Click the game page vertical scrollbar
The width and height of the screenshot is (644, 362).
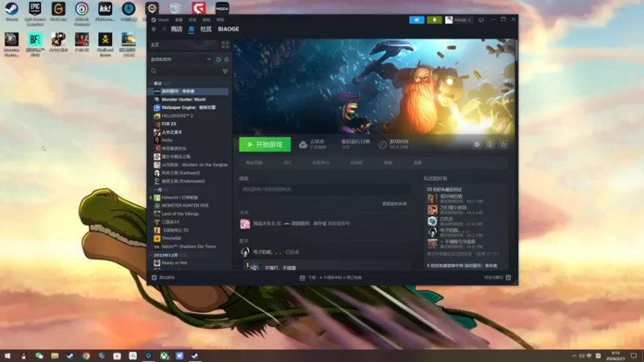[516, 51]
